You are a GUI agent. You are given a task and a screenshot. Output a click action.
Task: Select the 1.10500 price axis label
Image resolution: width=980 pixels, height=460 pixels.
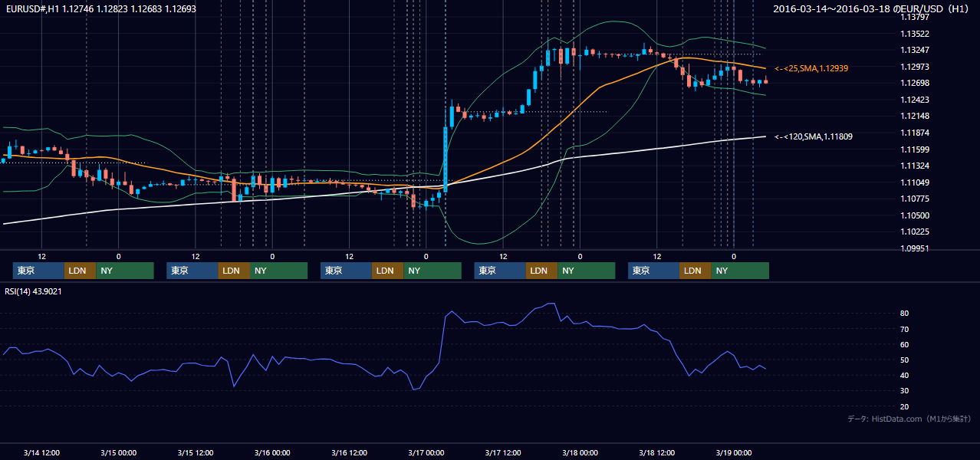coord(915,215)
